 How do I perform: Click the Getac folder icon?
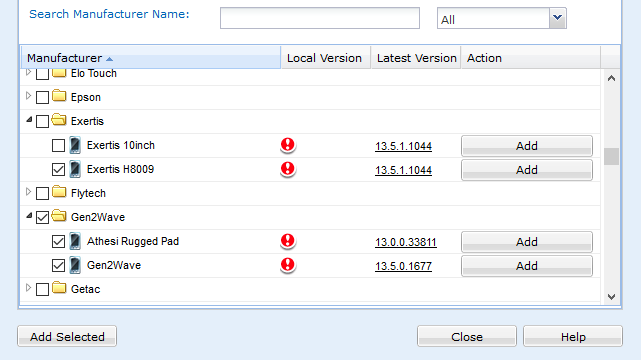tap(59, 288)
